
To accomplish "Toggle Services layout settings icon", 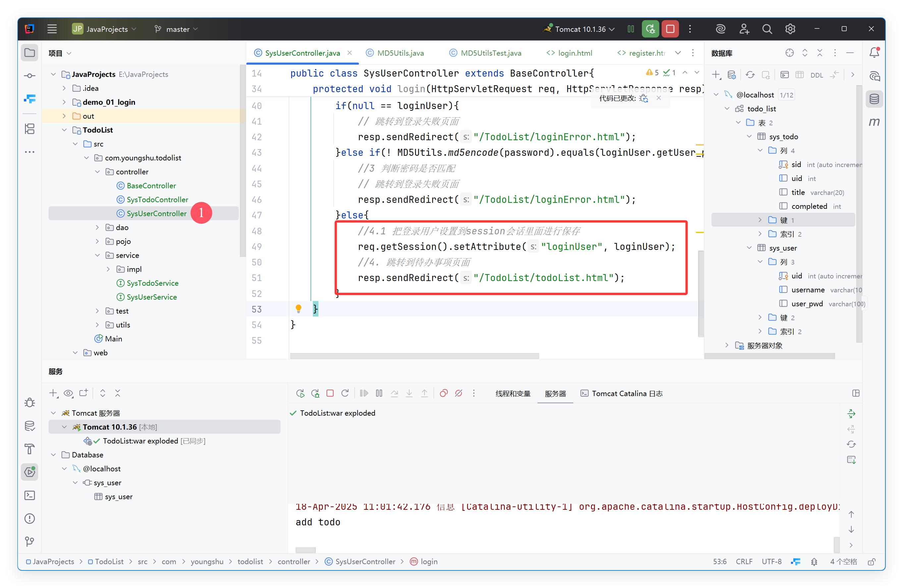I will pyautogui.click(x=856, y=393).
